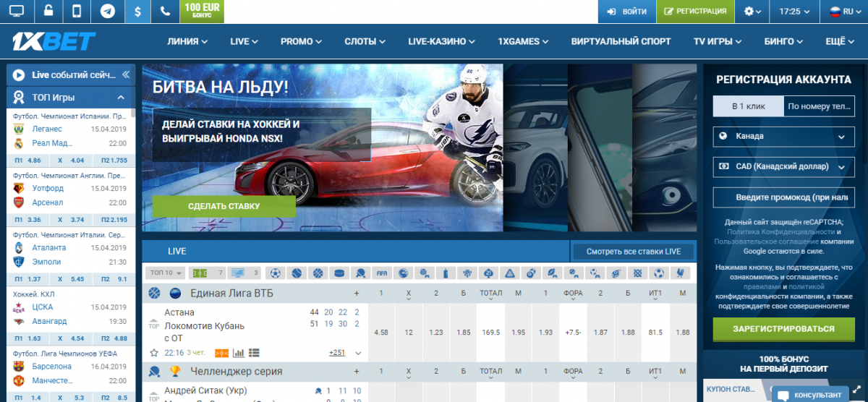The image size is (868, 402).
Task: Click the ЗАРЕГИСТРИРОВАТЬСЯ button
Action: (783, 328)
